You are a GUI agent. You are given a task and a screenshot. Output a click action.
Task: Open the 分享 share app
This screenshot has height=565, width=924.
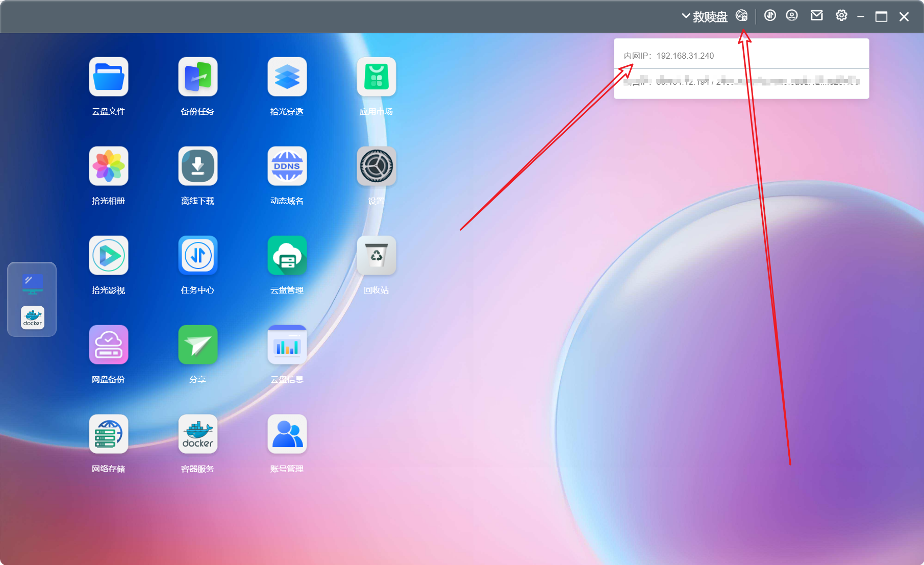pyautogui.click(x=197, y=345)
